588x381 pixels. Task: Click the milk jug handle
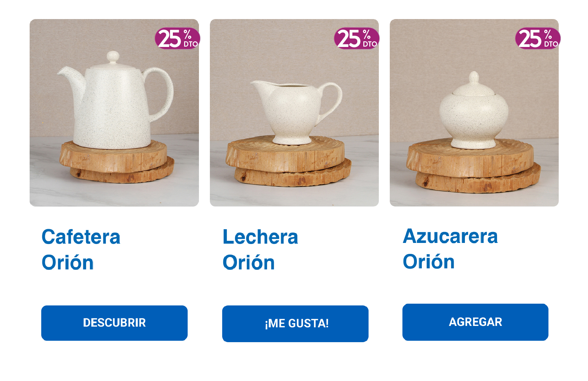pos(332,99)
